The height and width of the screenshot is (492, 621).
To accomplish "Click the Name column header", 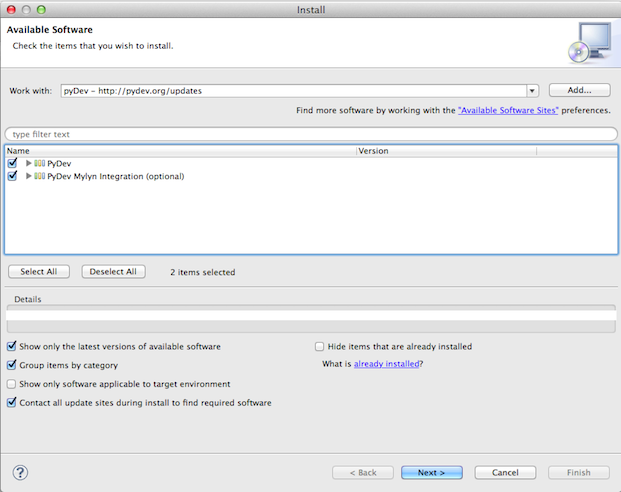I will click(180, 151).
